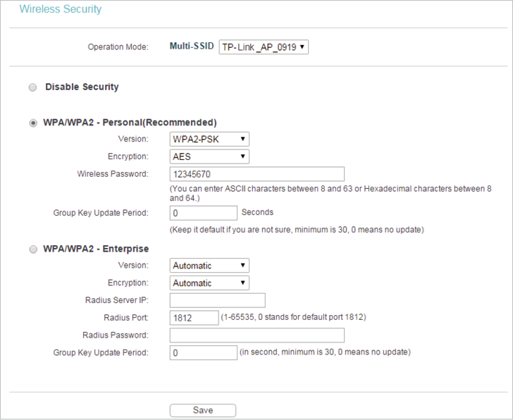Select the Radius Port input box

(194, 318)
